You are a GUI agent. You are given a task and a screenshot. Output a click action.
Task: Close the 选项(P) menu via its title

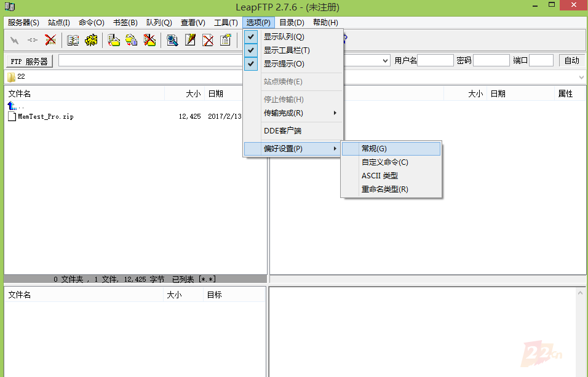258,23
